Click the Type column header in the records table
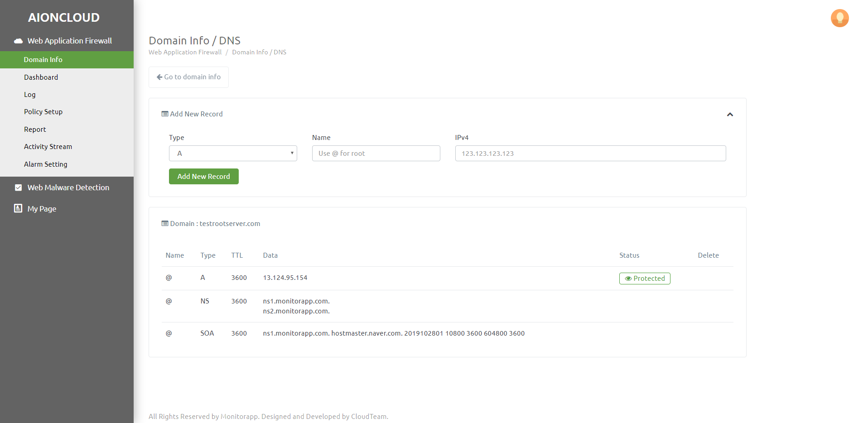This screenshot has height=423, width=868. point(208,255)
